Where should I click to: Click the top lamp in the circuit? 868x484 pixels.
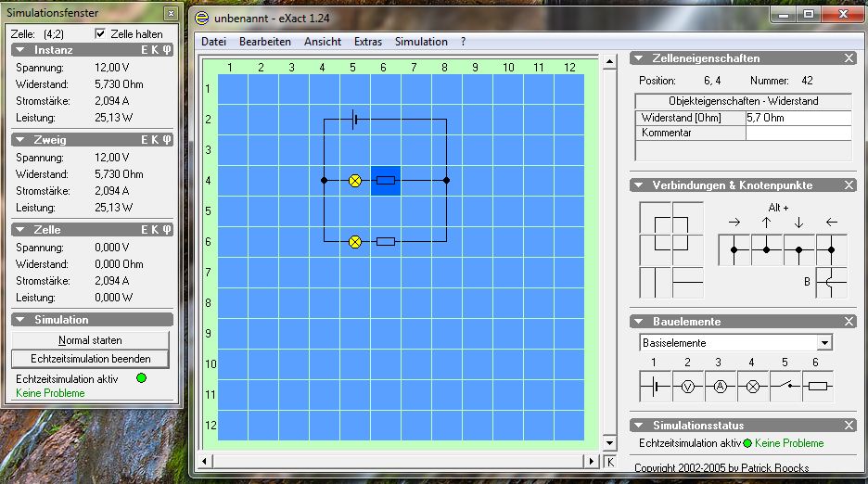click(x=354, y=181)
